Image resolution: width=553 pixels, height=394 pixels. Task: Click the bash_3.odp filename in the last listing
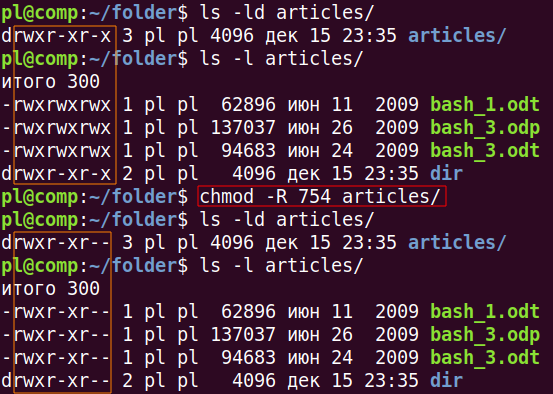[x=485, y=335]
